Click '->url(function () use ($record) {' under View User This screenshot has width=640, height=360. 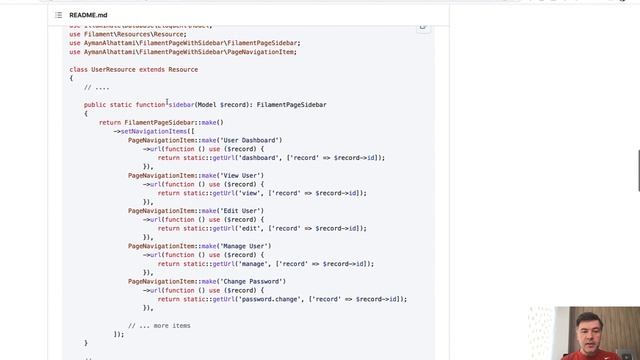[x=203, y=184]
